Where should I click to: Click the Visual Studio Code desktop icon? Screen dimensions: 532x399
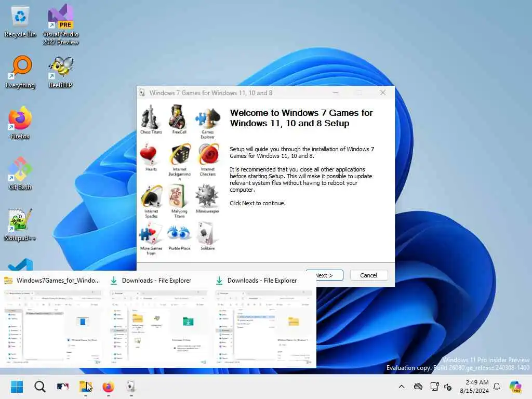click(20, 264)
